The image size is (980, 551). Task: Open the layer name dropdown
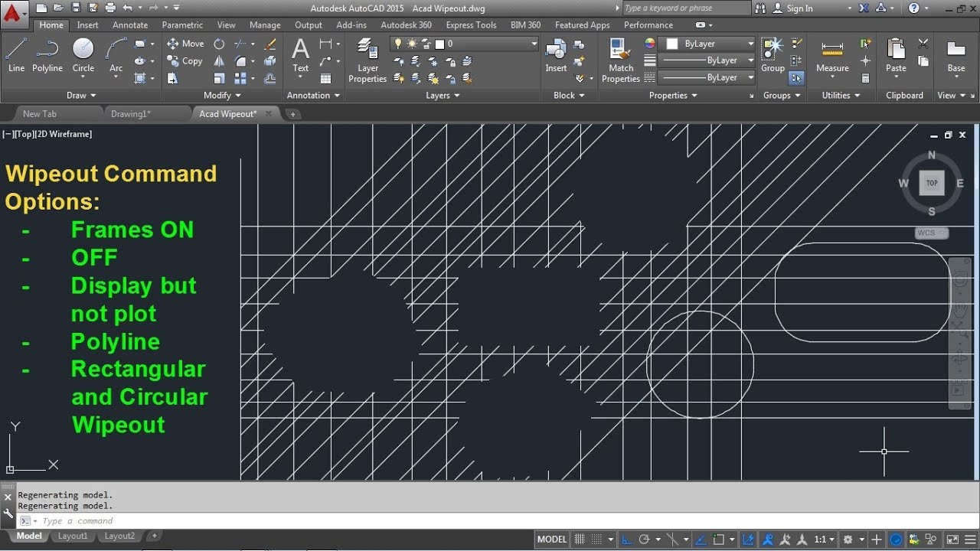point(465,44)
